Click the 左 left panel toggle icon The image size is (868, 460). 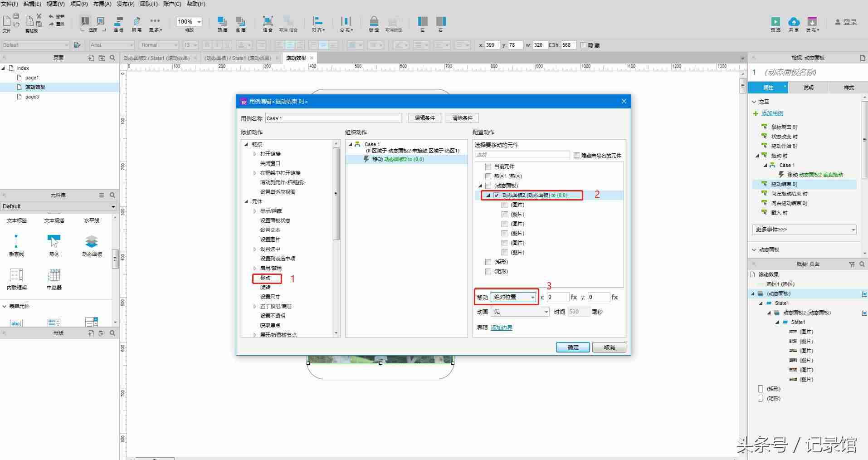tap(422, 21)
